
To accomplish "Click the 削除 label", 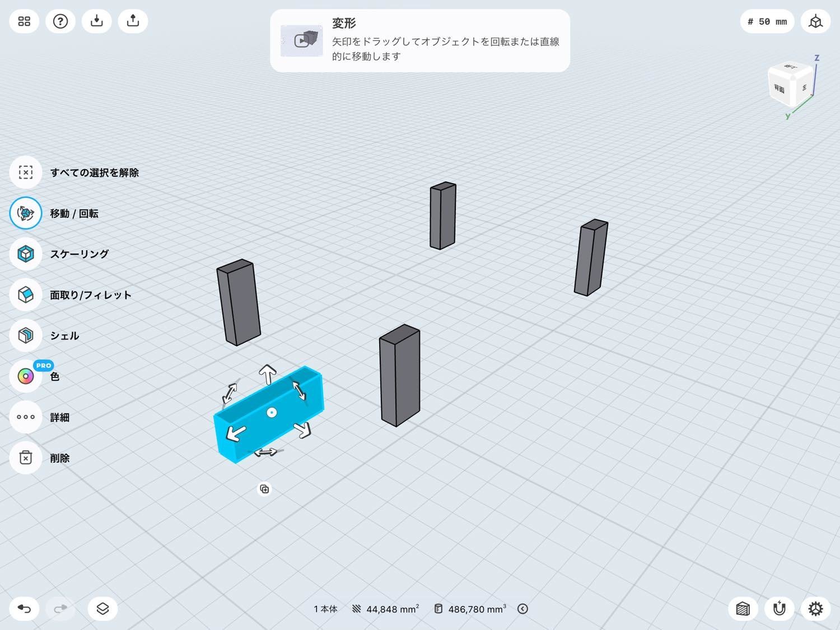I will point(60,458).
